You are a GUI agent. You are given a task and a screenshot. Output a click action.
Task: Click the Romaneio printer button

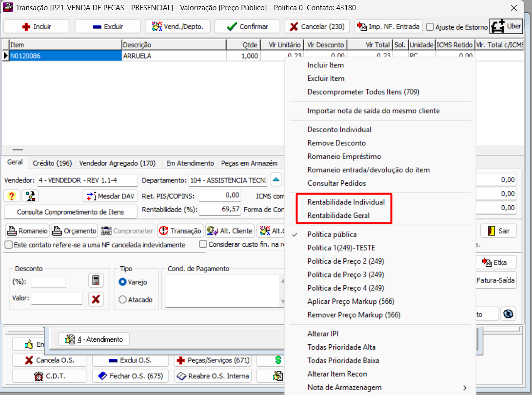point(27,231)
